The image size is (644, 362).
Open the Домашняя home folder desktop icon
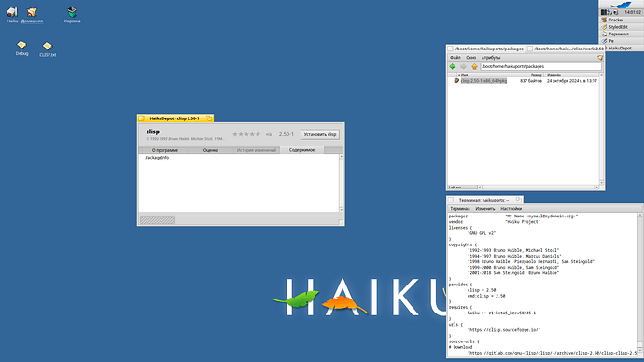tap(32, 15)
